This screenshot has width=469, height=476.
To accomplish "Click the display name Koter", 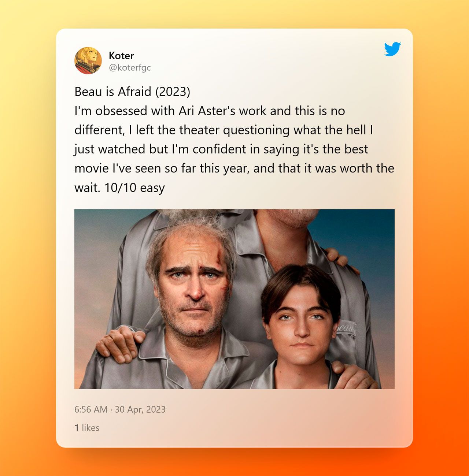I will click(121, 55).
